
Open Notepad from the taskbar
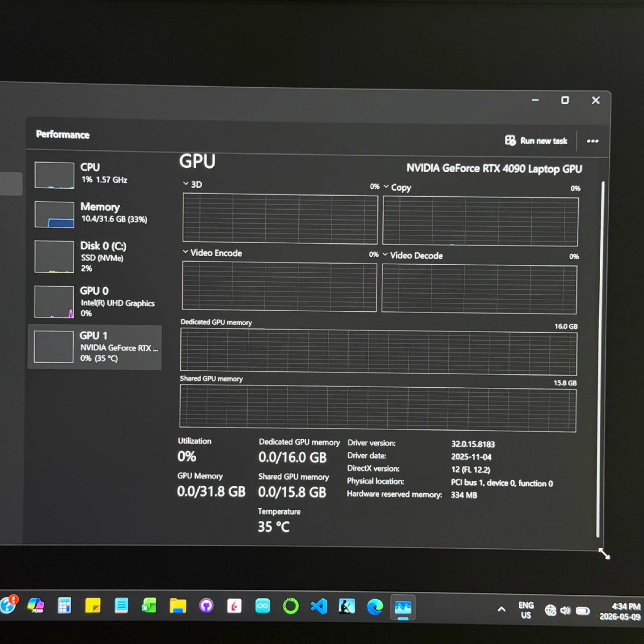[x=121, y=606]
